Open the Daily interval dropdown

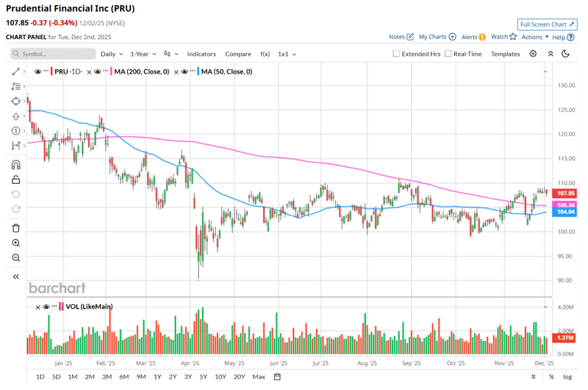[112, 54]
